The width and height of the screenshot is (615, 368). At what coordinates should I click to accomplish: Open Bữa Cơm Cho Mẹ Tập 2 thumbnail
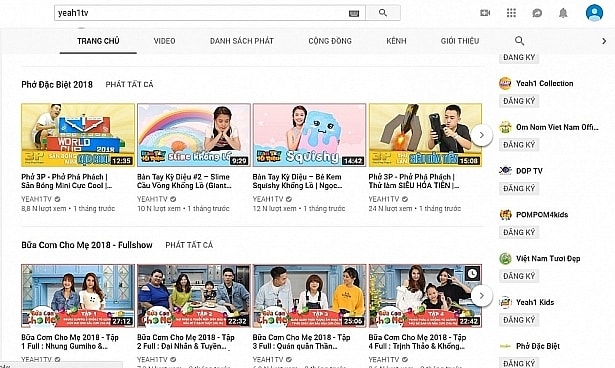point(194,295)
